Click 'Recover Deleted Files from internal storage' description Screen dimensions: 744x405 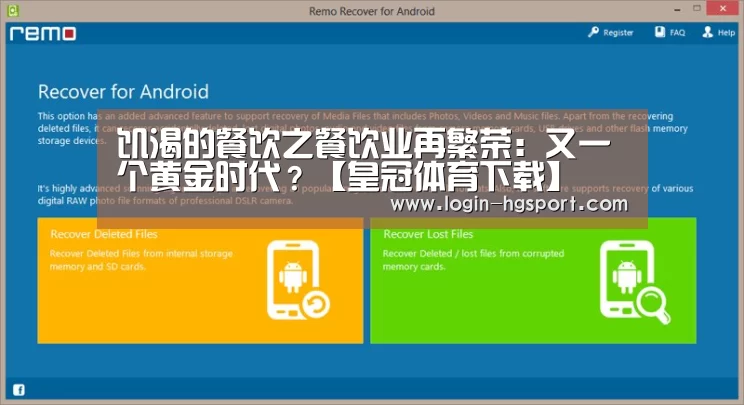pyautogui.click(x=141, y=260)
